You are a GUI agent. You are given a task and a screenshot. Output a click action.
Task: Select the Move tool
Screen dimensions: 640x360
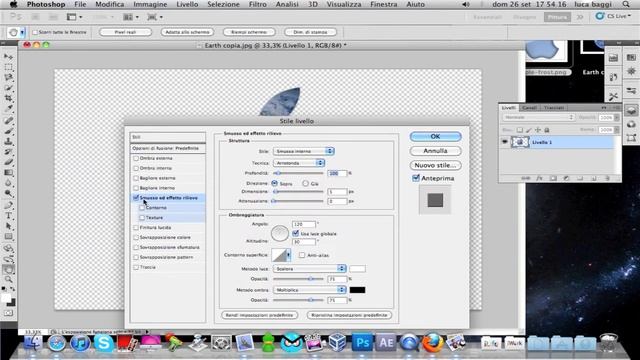(x=8, y=56)
